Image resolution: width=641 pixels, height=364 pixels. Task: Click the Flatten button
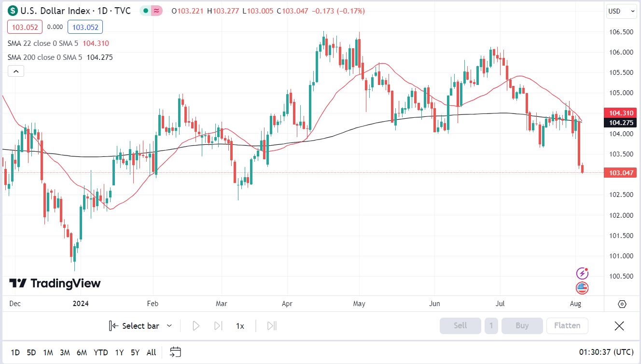(567, 326)
